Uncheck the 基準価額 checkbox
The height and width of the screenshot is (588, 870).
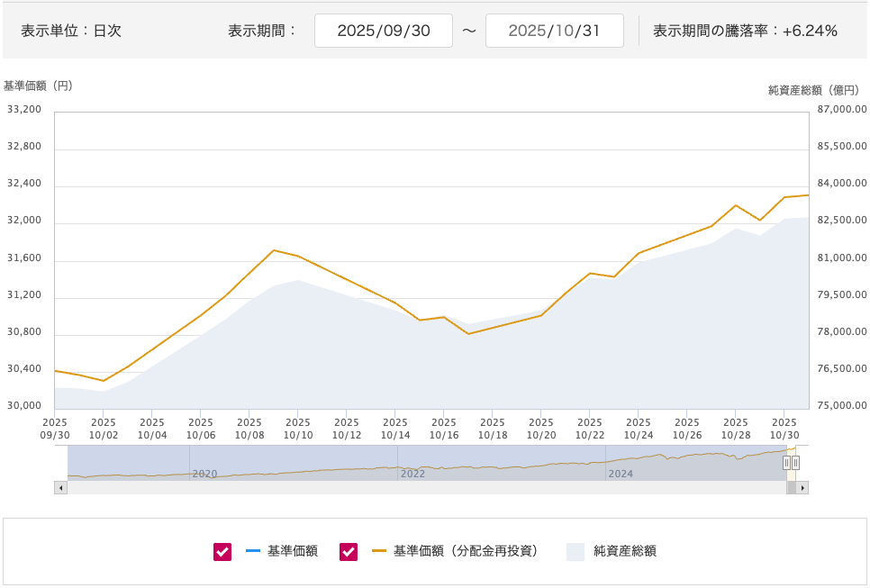222,552
